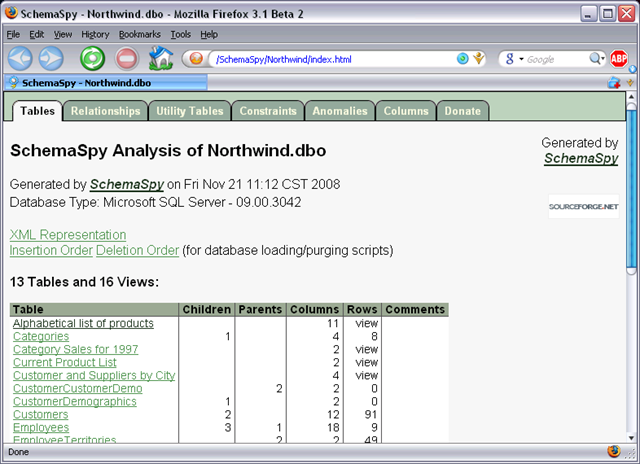Open the Tools menu
640x464 pixels.
180,35
